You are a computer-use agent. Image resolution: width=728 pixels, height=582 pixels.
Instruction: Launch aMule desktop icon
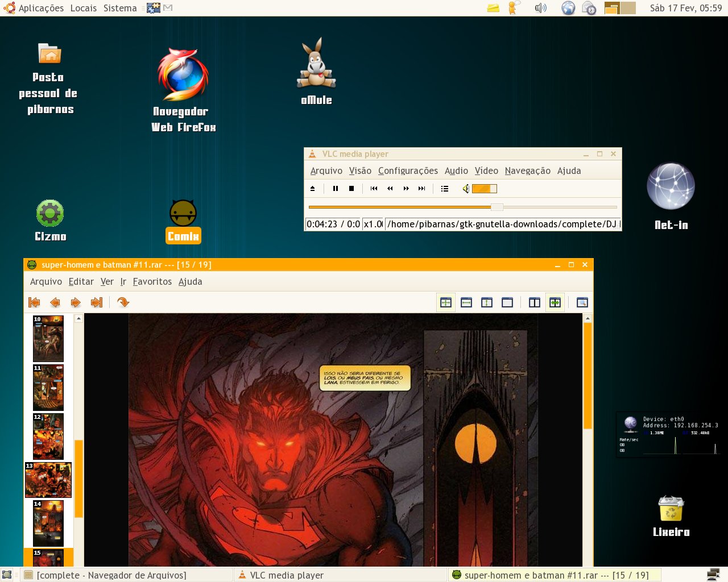[x=317, y=64]
